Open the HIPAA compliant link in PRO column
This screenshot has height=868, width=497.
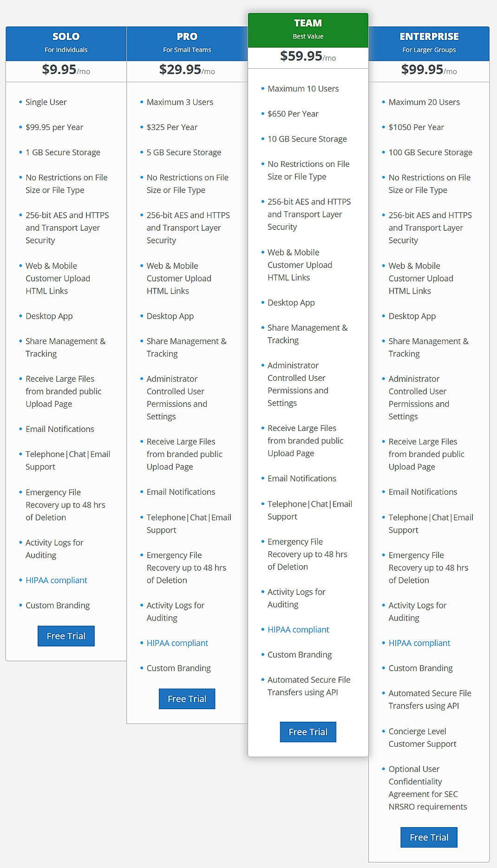pyautogui.click(x=177, y=643)
